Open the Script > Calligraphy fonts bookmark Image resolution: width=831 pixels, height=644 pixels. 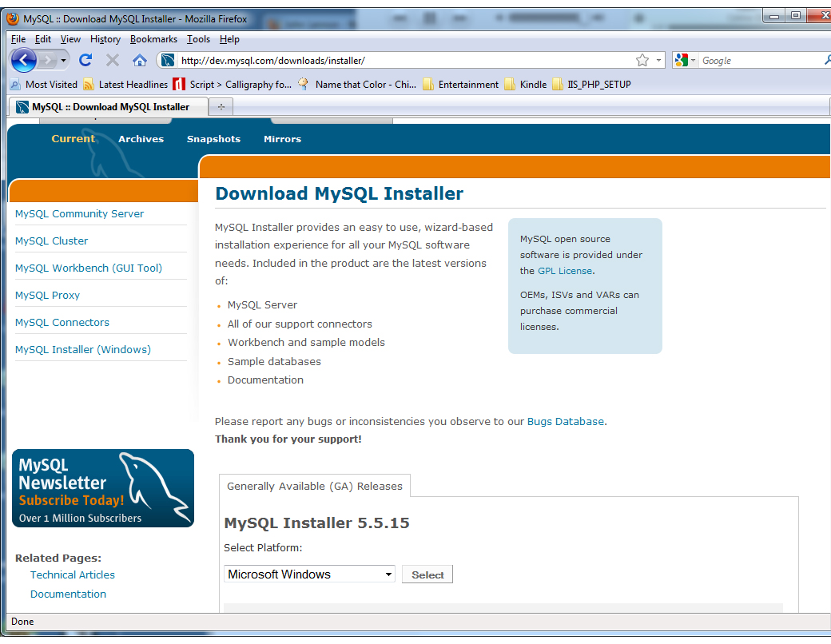pos(233,84)
